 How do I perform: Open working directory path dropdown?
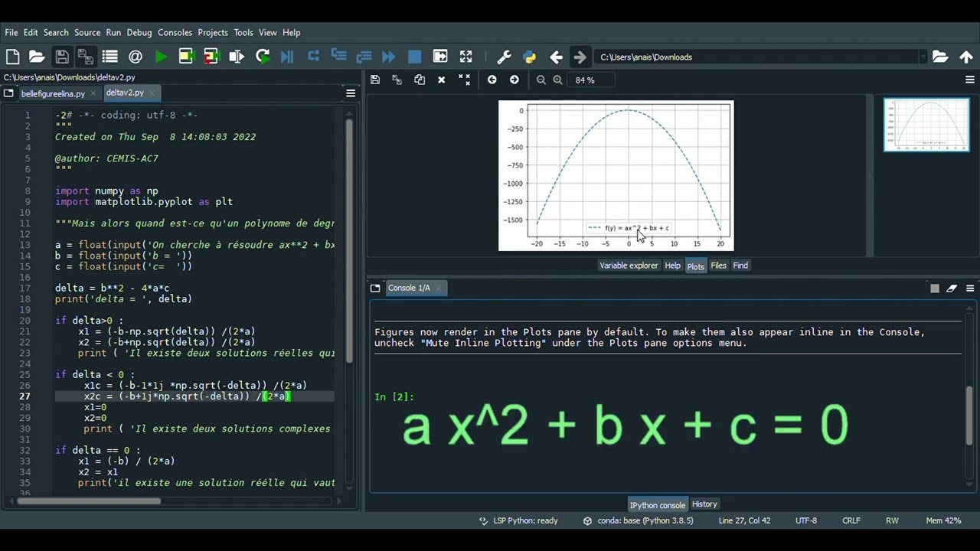point(923,57)
